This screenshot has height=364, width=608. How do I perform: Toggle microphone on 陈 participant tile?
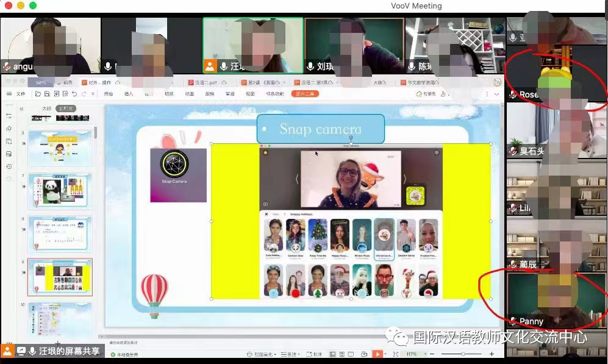[412, 66]
